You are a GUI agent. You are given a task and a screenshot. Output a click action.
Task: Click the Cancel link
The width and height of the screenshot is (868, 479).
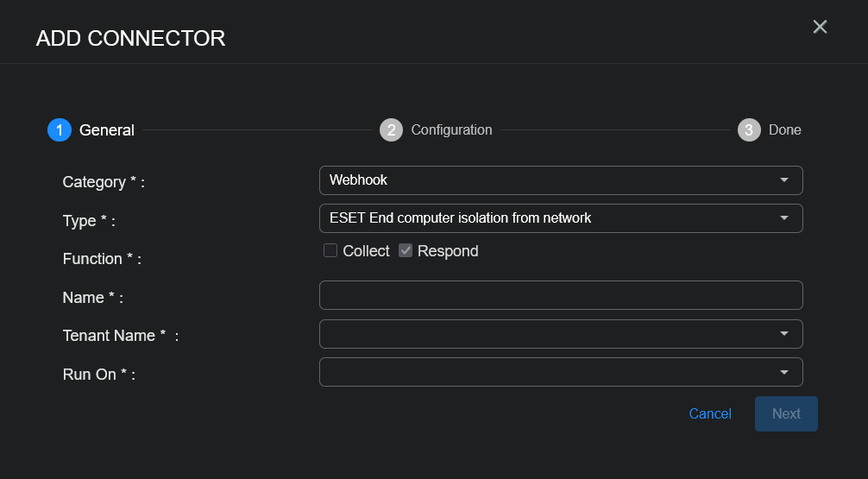(710, 414)
